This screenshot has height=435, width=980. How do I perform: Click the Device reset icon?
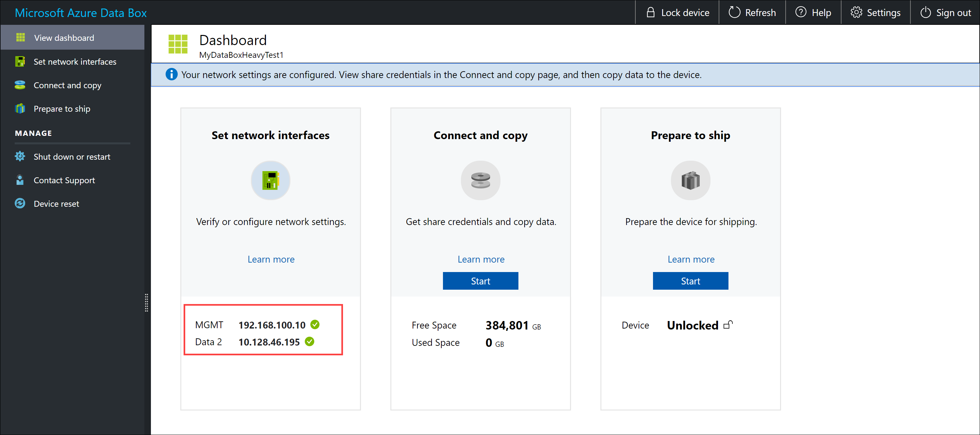(x=19, y=204)
